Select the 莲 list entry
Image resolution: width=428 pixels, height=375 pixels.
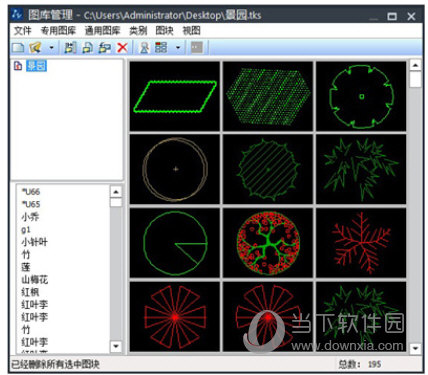pyautogui.click(x=26, y=267)
